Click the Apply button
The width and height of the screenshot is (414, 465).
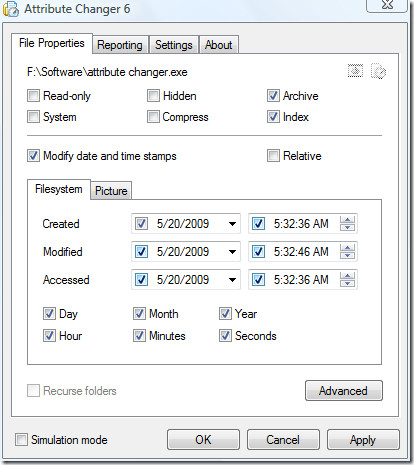[363, 440]
